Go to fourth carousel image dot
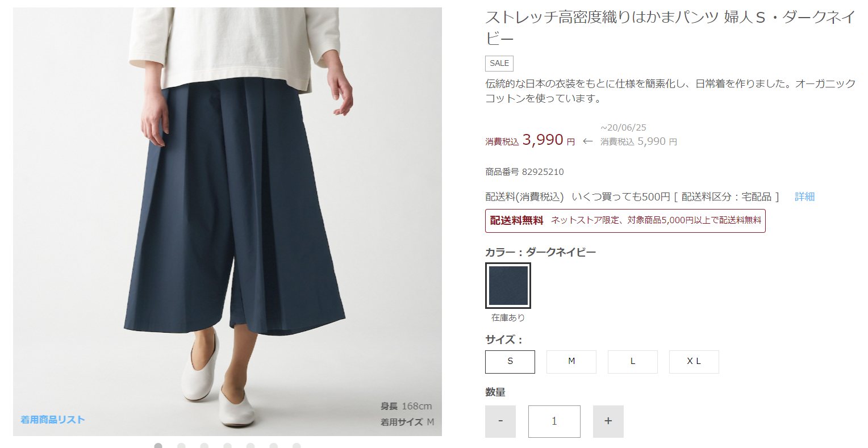This screenshot has height=448, width=868. [x=227, y=446]
